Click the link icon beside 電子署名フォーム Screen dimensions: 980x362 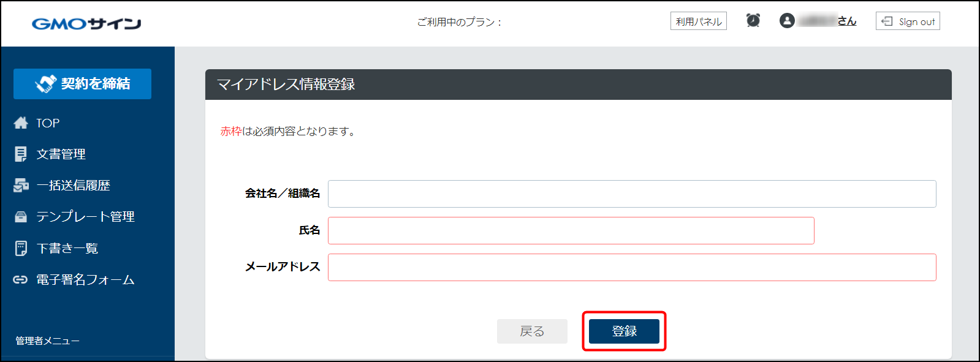[21, 280]
